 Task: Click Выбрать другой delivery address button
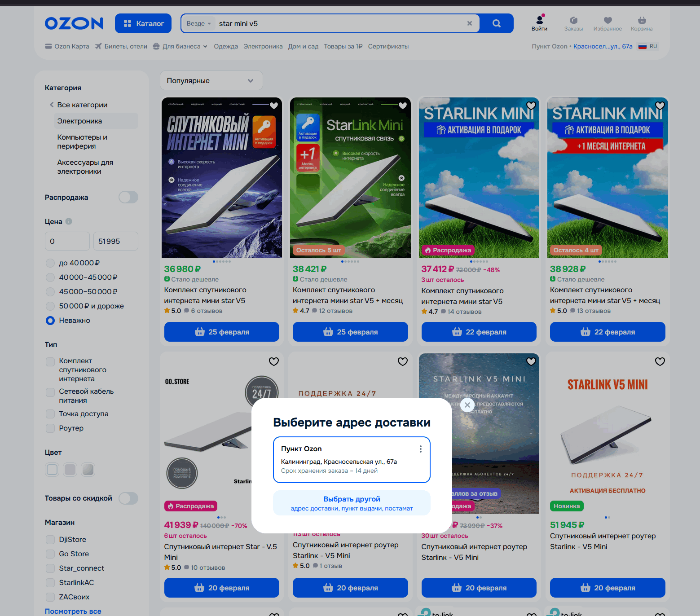[352, 503]
